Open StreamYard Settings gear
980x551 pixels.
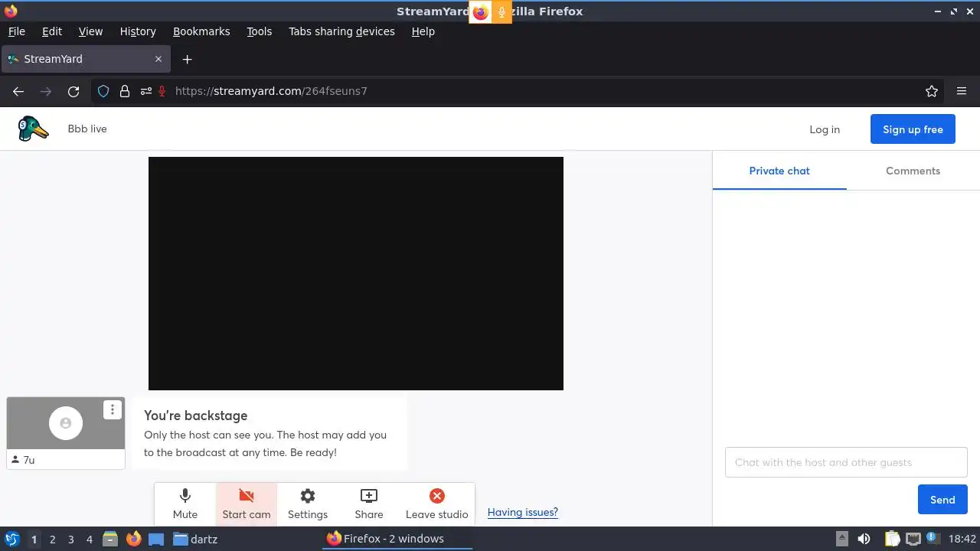tap(308, 504)
